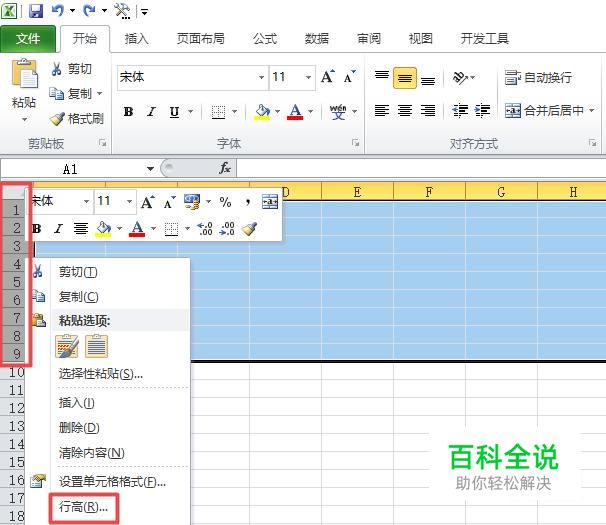Toggle Underline in the ribbon

(x=174, y=112)
